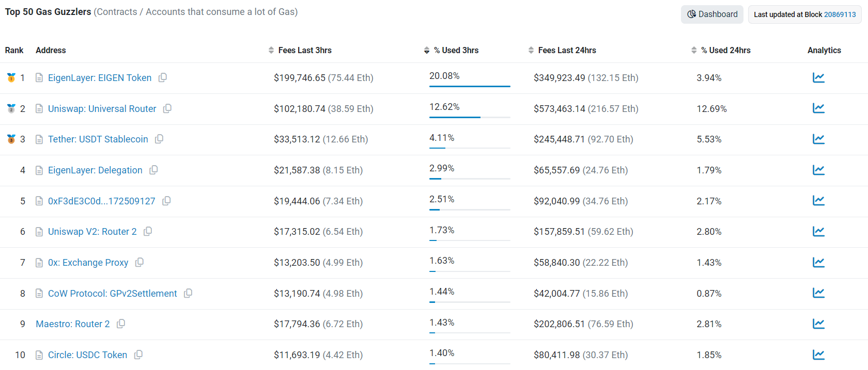
Task: Click bronze medal icon at rank 3
Action: point(11,139)
